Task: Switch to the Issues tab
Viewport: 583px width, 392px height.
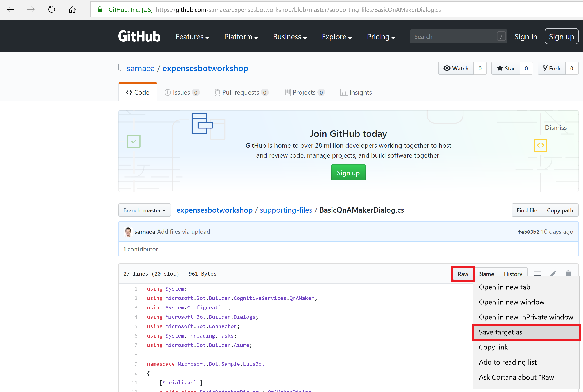Action: [181, 93]
